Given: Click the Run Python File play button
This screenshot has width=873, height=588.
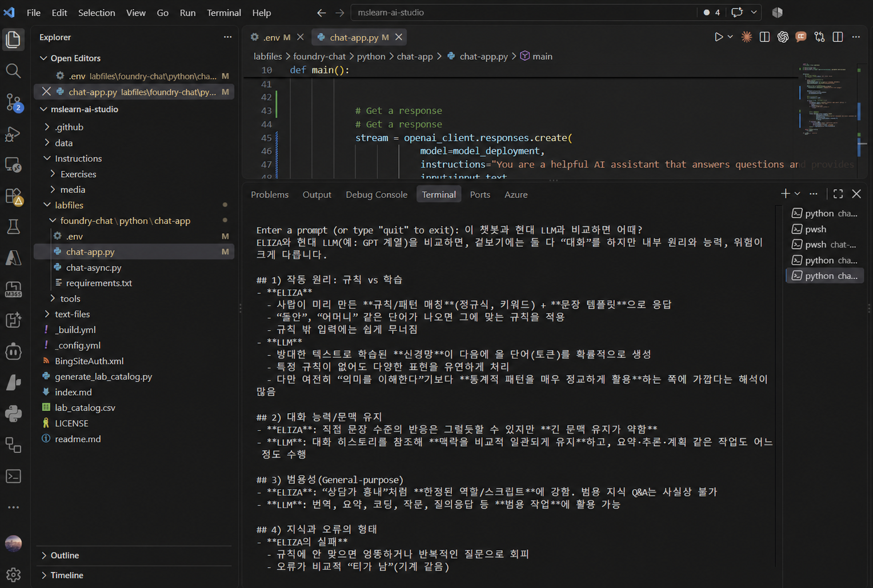Looking at the screenshot, I should click(x=719, y=37).
